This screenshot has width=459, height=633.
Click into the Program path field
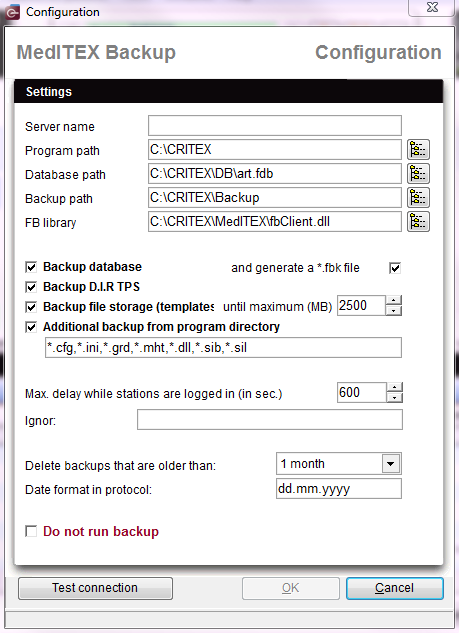click(x=275, y=150)
